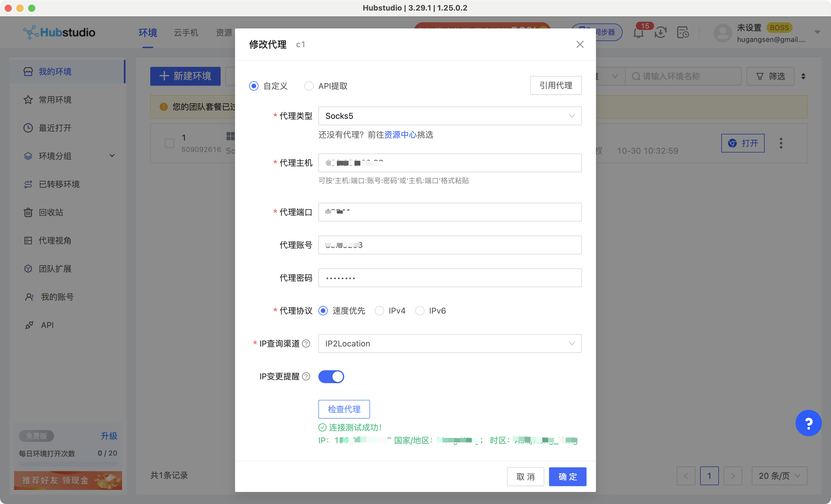
Task: Click the download update icon in the header
Action: 660,33
